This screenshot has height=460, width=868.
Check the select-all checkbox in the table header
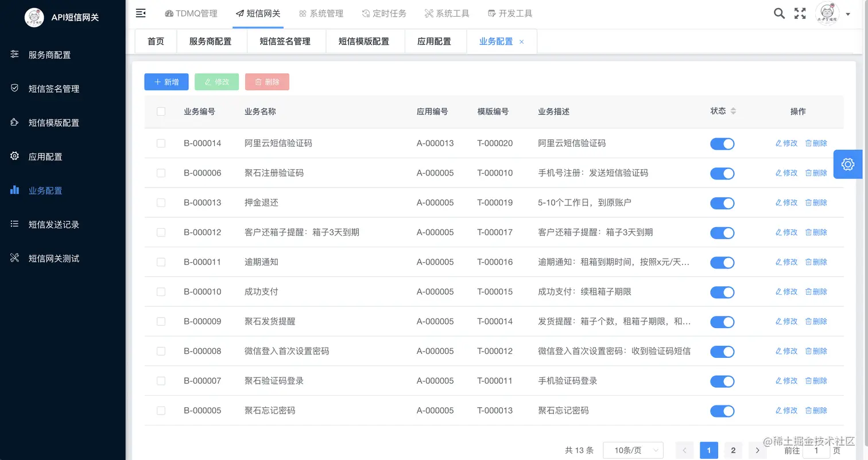click(x=161, y=111)
